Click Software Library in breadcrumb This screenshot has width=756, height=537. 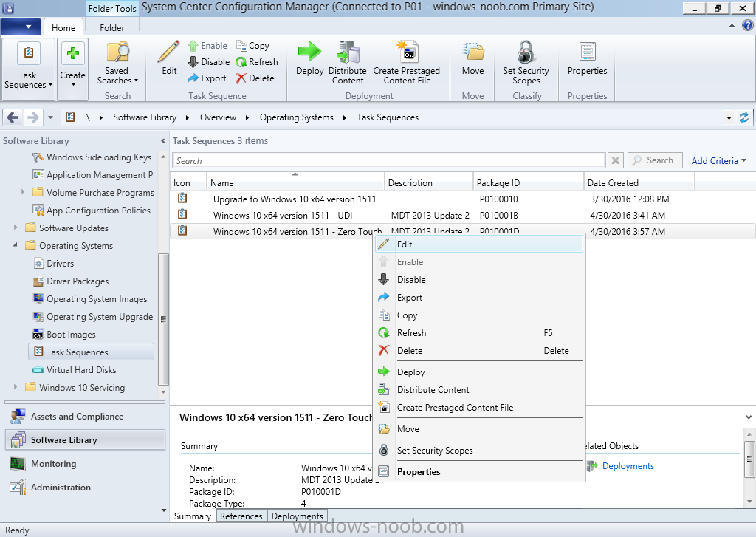coord(145,117)
